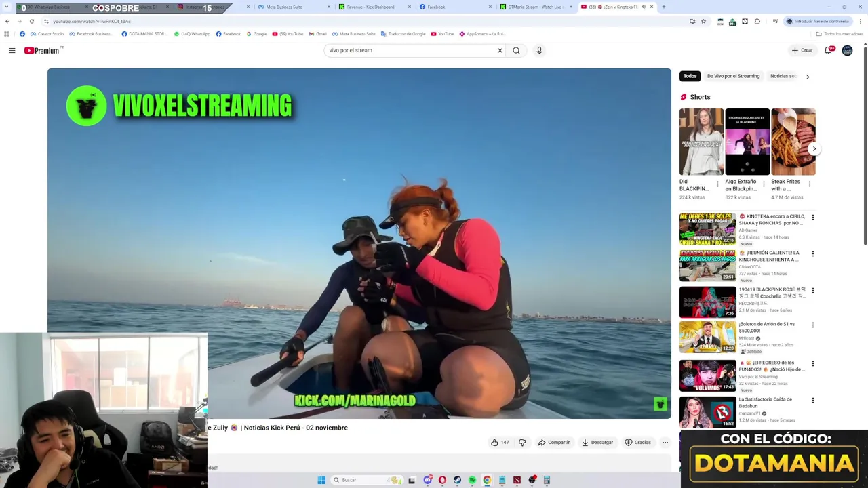Image resolution: width=868 pixels, height=488 pixels.
Task: Open Creator Studio bookmark
Action: 47,33
